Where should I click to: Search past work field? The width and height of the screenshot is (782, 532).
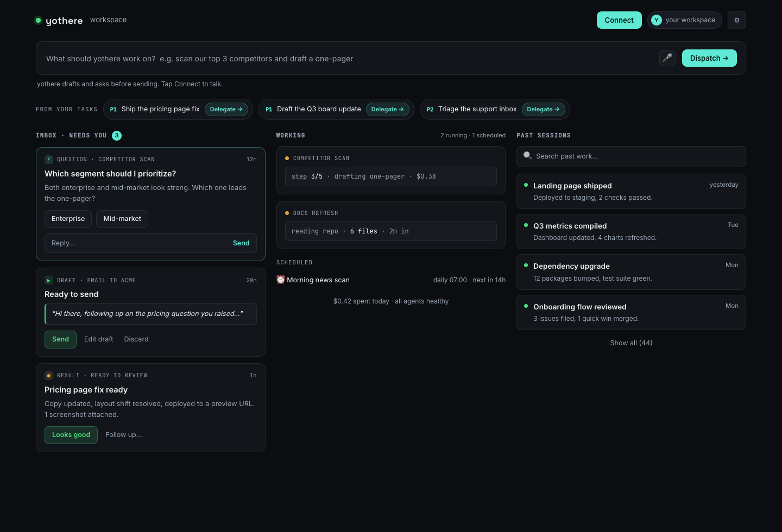(x=631, y=156)
